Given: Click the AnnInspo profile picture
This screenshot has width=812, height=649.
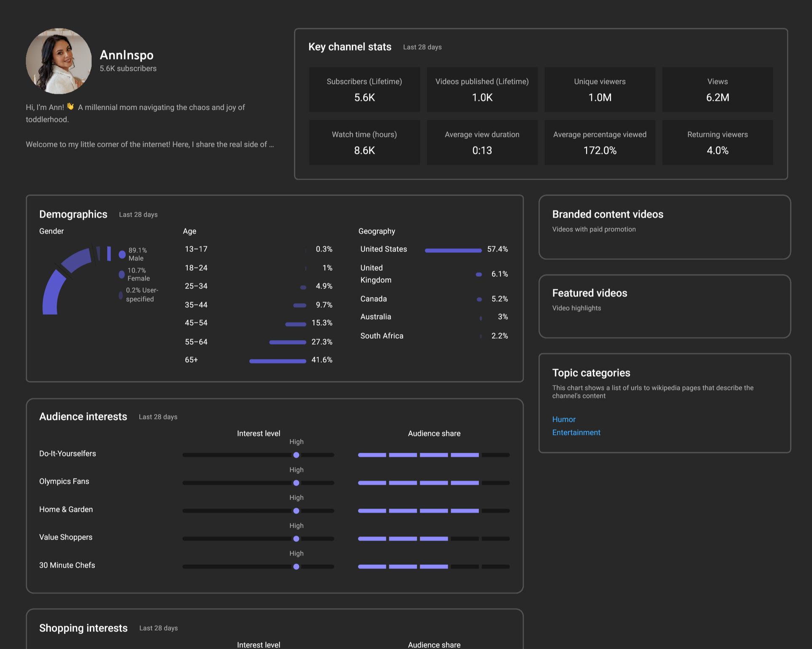Looking at the screenshot, I should (x=59, y=61).
